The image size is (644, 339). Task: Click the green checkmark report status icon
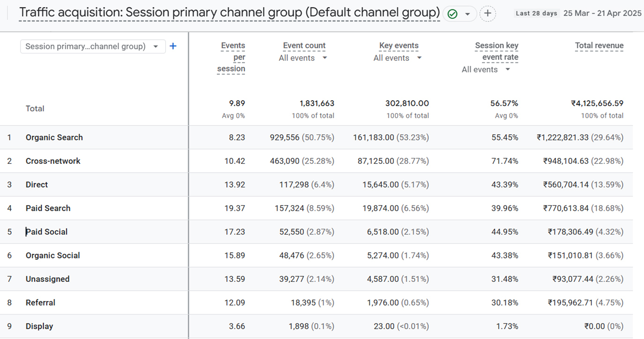[x=452, y=14]
